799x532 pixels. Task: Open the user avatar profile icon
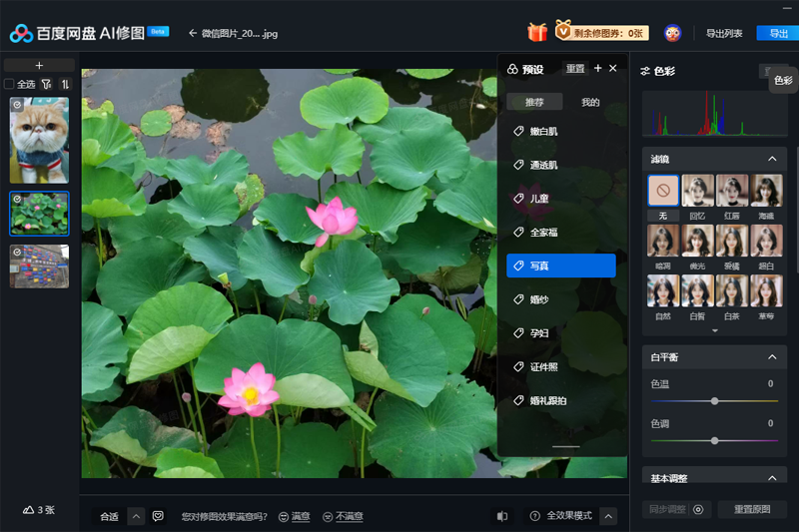coord(673,33)
